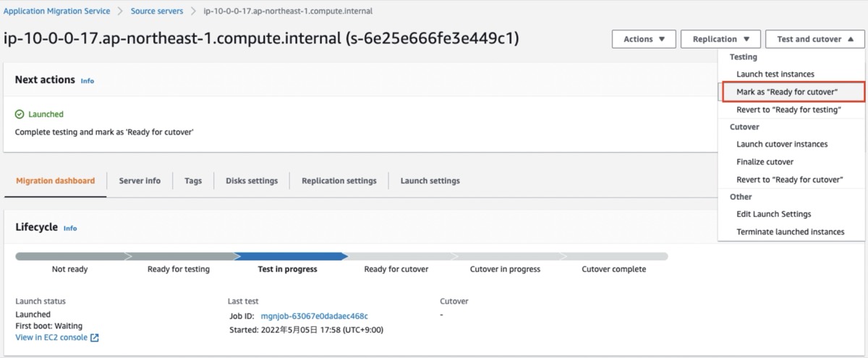868x358 pixels.
Task: Click the Last test label
Action: (x=243, y=301)
